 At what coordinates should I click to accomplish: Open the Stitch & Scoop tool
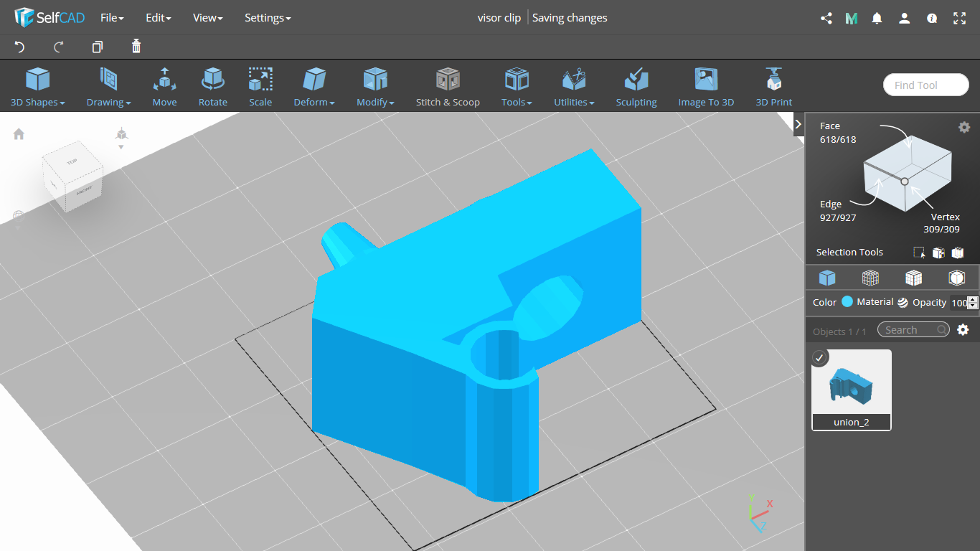point(448,87)
